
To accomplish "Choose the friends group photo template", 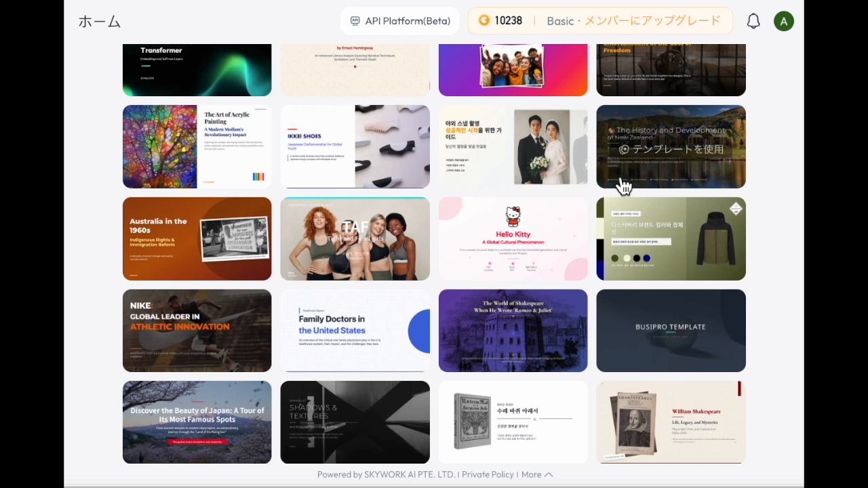I will click(513, 70).
